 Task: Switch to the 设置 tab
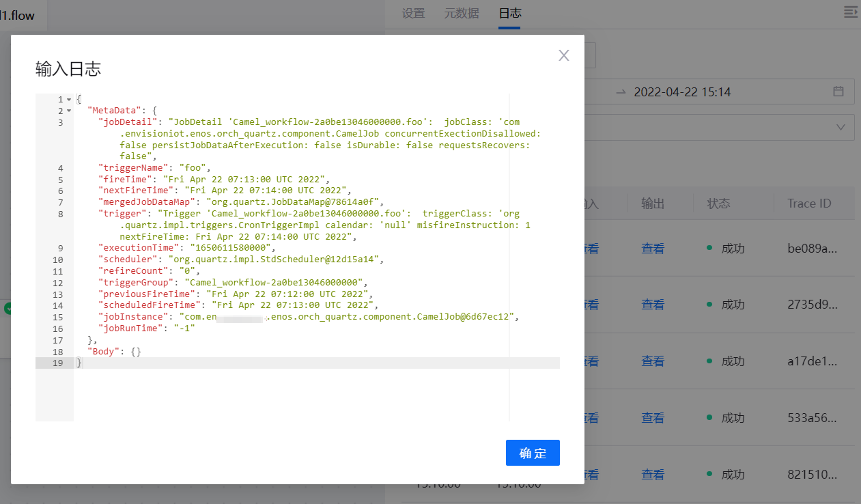[413, 14]
